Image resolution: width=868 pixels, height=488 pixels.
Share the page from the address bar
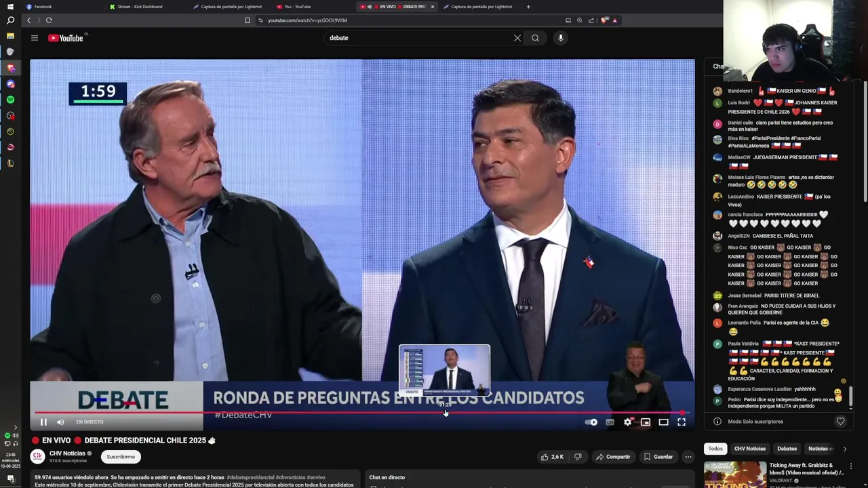point(591,20)
